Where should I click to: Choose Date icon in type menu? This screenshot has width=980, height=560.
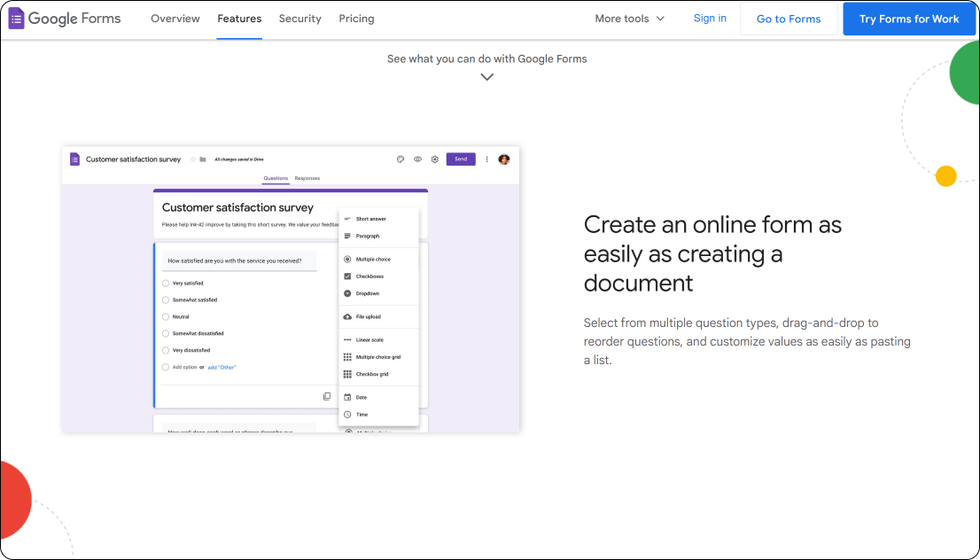[x=347, y=398]
